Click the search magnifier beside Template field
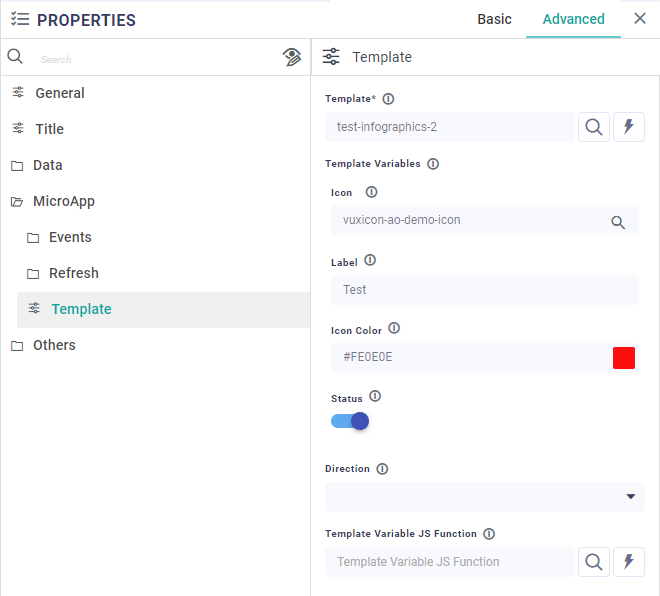 (594, 127)
